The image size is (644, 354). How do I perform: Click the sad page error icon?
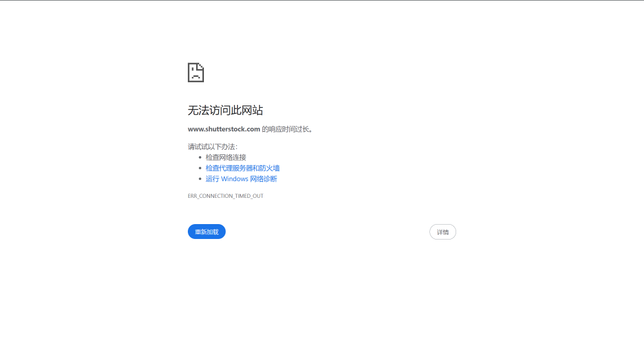coord(196,73)
